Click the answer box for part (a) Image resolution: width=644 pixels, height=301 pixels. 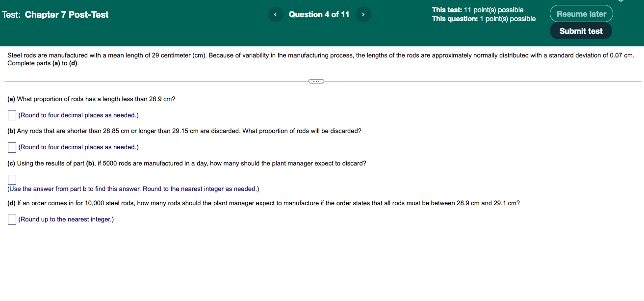coord(12,115)
